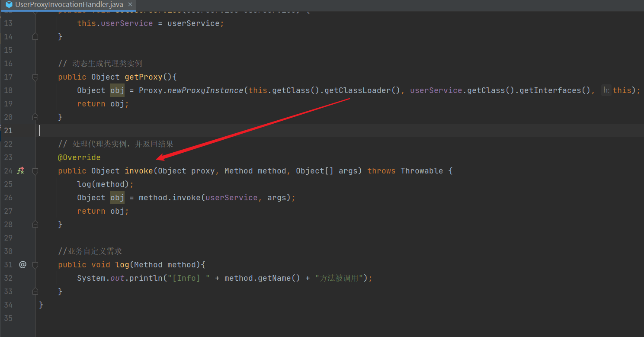This screenshot has width=644, height=337.
Task: Collapse the getProxy method fold marker
Action: point(35,77)
